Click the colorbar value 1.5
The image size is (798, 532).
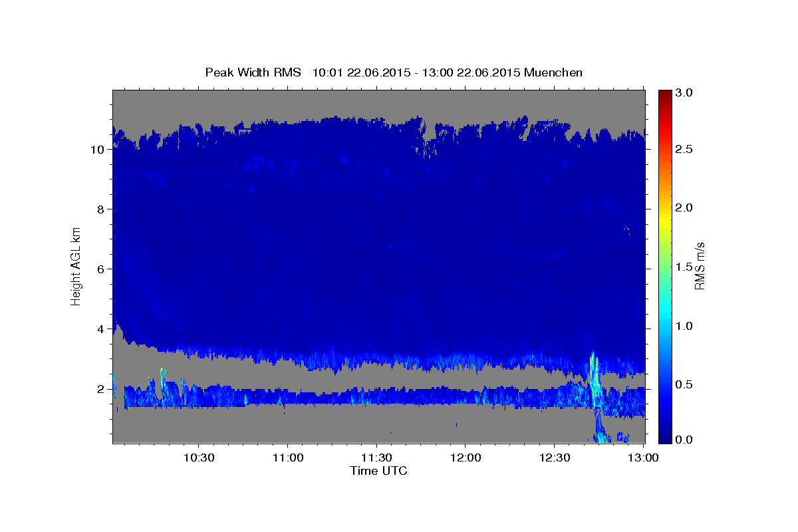coord(685,267)
